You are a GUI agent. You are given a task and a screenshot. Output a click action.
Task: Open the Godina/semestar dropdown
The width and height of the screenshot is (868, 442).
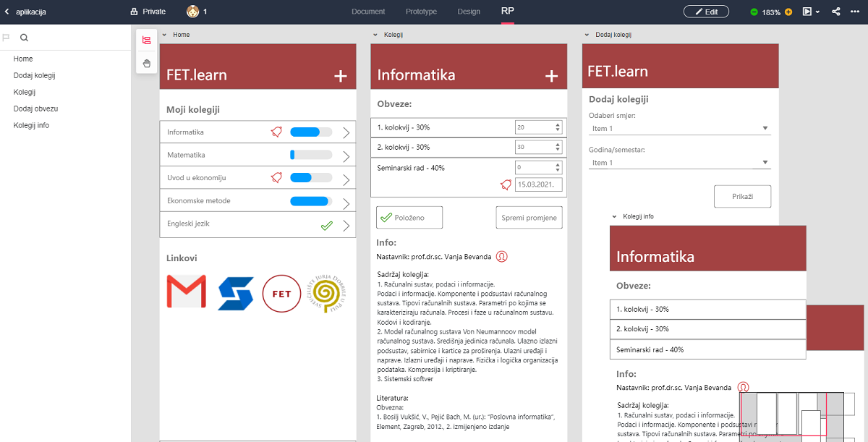coord(679,163)
